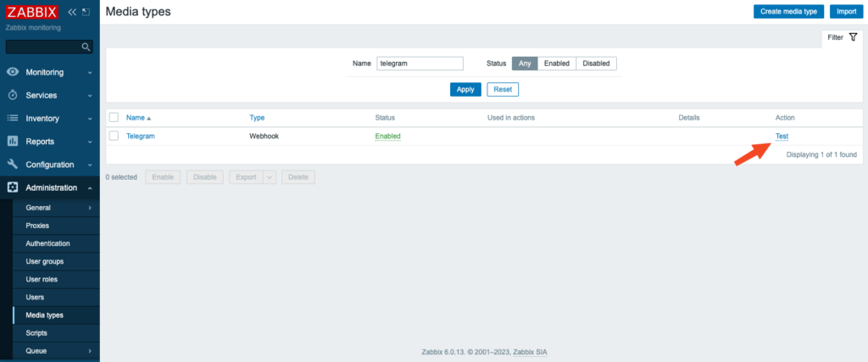Click the Delete bulk action button
The height and width of the screenshot is (362, 868).
pos(298,177)
